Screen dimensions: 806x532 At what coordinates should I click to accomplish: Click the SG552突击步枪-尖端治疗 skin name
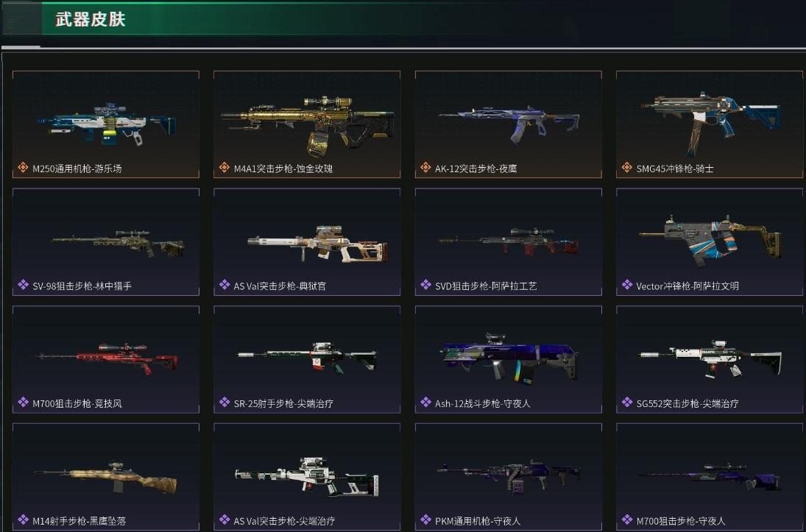(687, 403)
